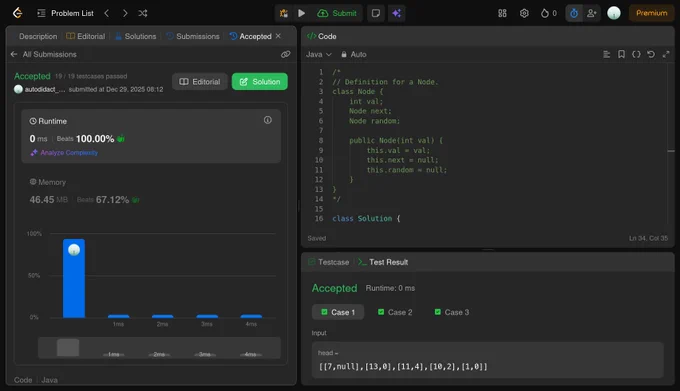This screenshot has width=680, height=391.
Task: Open user profile avatar
Action: [x=614, y=13]
